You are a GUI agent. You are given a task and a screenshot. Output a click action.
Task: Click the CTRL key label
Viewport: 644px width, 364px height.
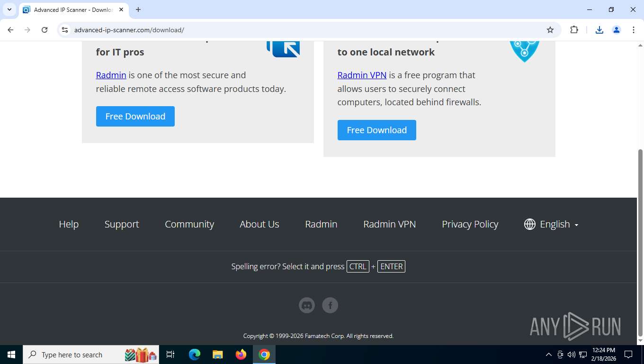(358, 266)
